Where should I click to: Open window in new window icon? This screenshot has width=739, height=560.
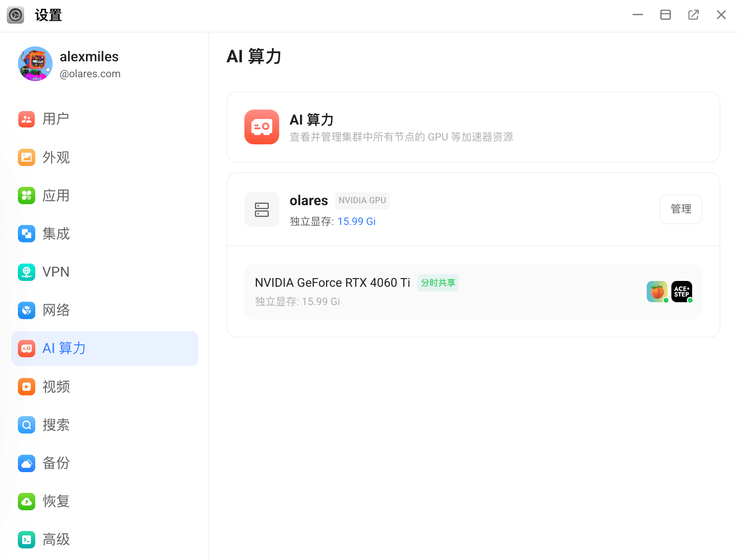pos(694,15)
